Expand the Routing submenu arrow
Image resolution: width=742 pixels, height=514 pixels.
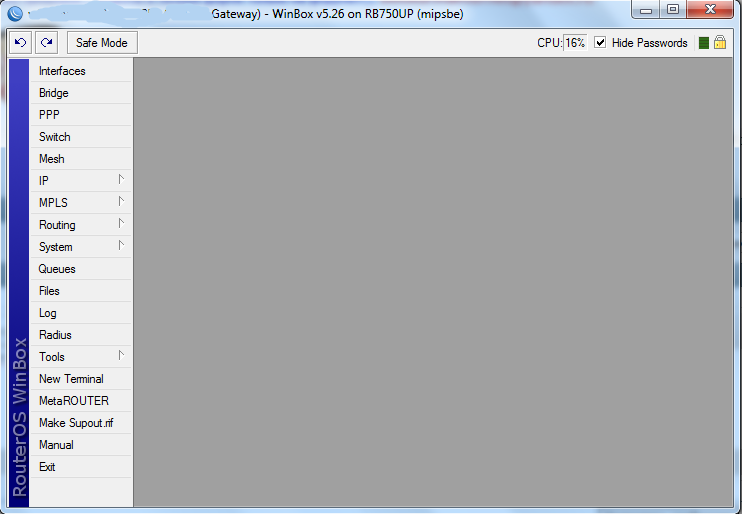click(121, 223)
